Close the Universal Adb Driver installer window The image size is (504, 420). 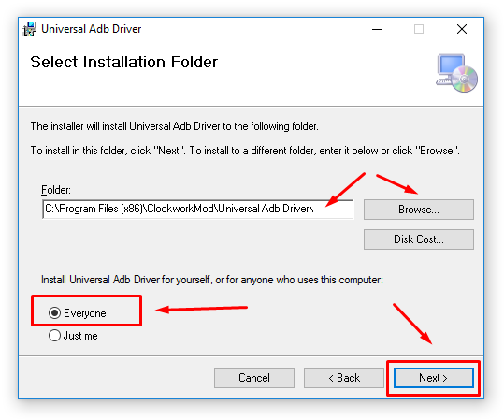click(462, 29)
